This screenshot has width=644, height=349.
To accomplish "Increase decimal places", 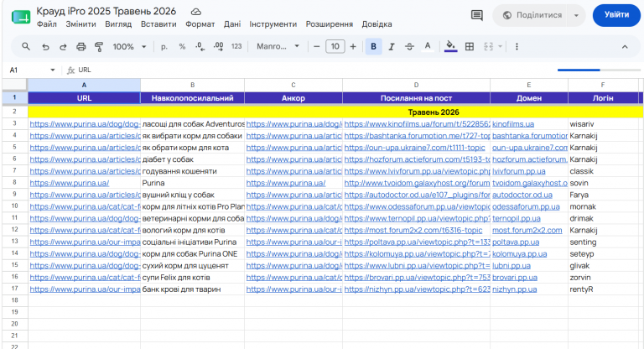I will (x=219, y=47).
